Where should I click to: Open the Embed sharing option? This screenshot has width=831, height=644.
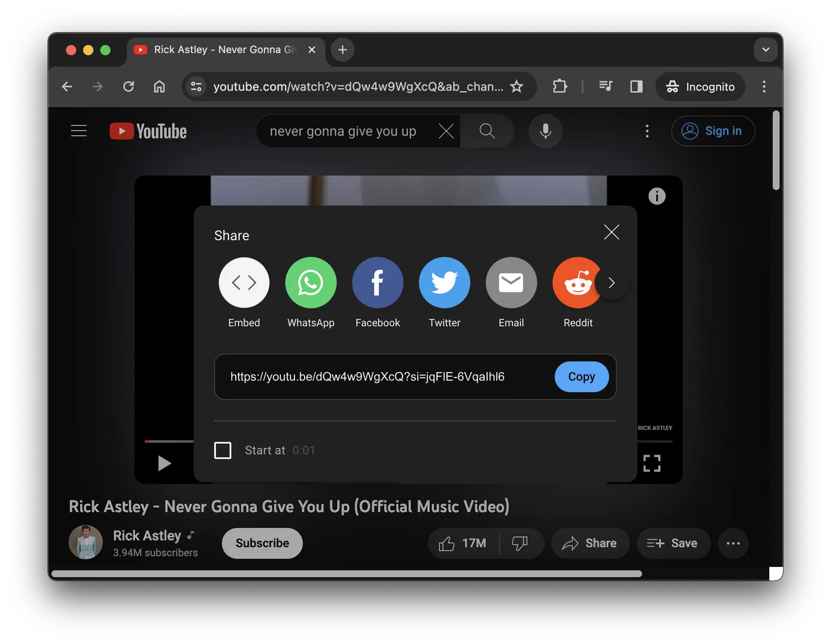point(244,283)
